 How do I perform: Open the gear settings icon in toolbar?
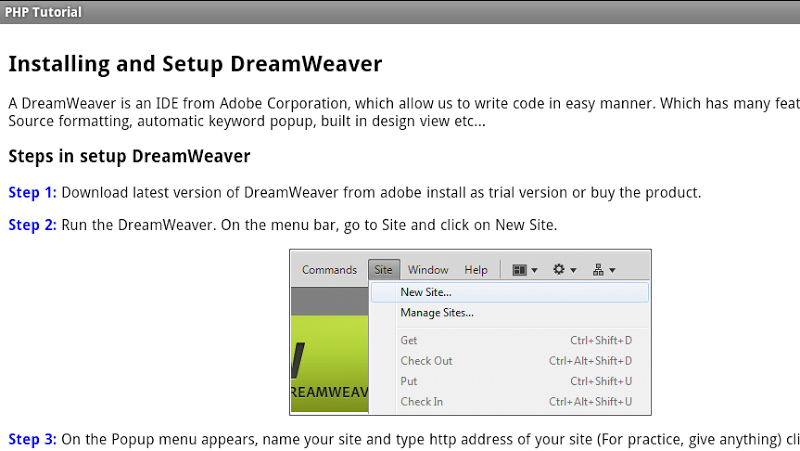point(559,269)
